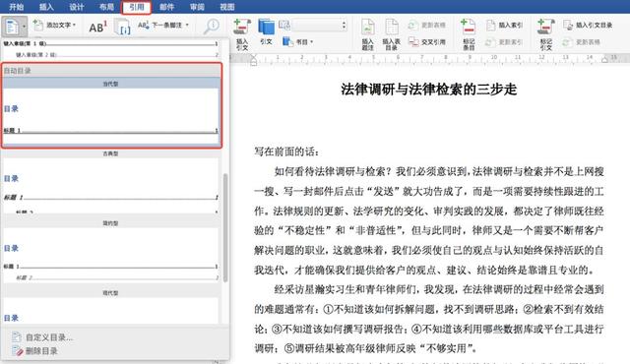Screen dimensions: 630x364
Task: Click the stepper arrows on the citation style box
Action: click(344, 26)
